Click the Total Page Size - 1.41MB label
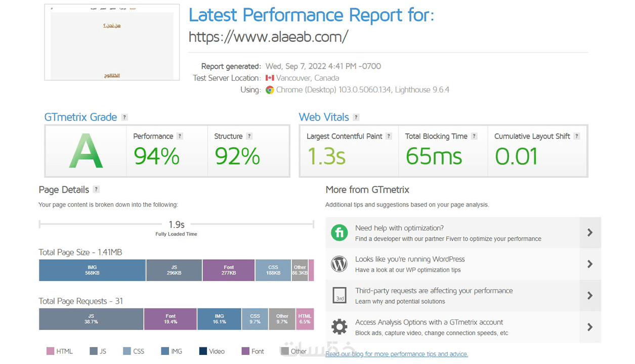Screen dimensions: 635x364 tap(80, 252)
